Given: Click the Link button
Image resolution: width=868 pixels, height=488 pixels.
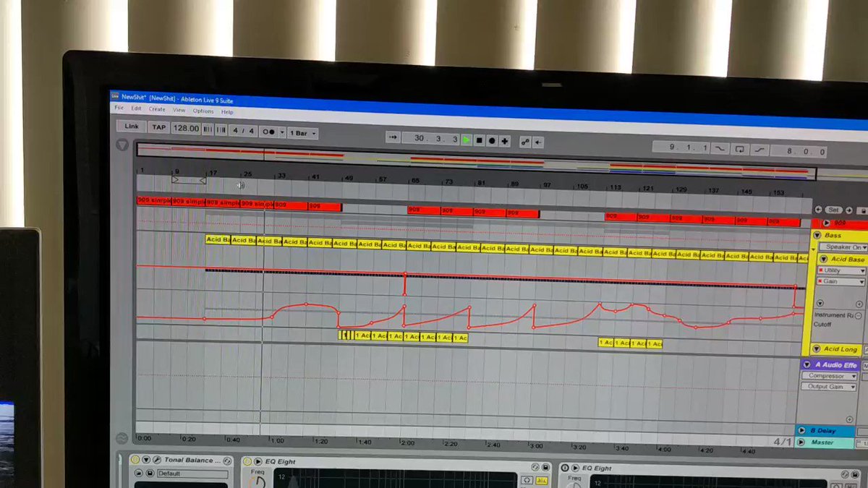Looking at the screenshot, I should point(132,127).
